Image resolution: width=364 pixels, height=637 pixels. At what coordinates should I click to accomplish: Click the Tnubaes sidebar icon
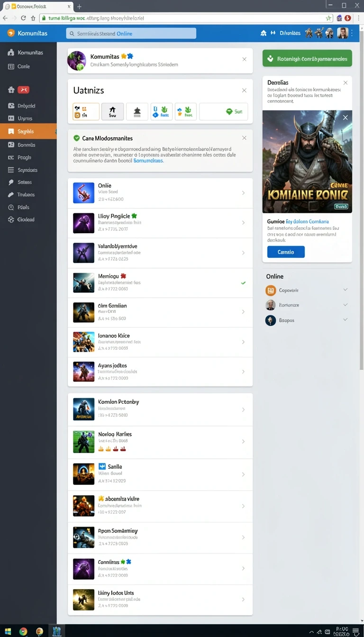click(x=11, y=195)
